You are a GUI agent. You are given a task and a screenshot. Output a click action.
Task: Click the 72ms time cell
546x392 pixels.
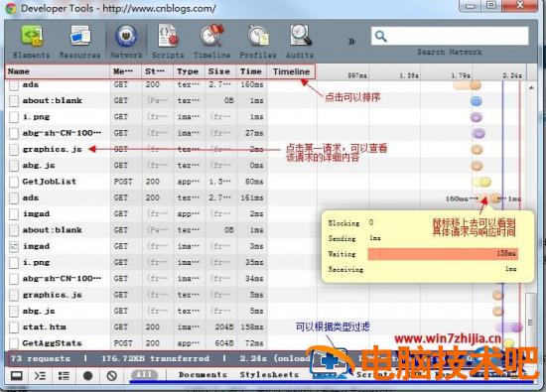[254, 343]
